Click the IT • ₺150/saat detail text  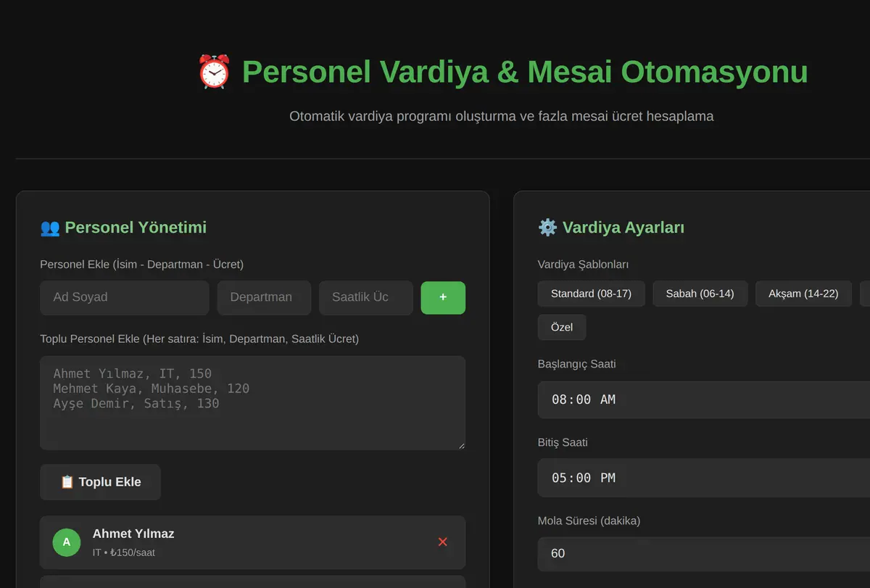[124, 552]
